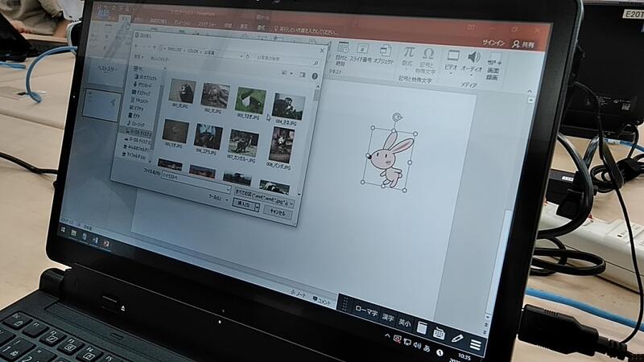Image resolution: width=644 pixels, height=362 pixels.
Task: Click the Equation (π) icon in the ribbon
Action: point(408,55)
